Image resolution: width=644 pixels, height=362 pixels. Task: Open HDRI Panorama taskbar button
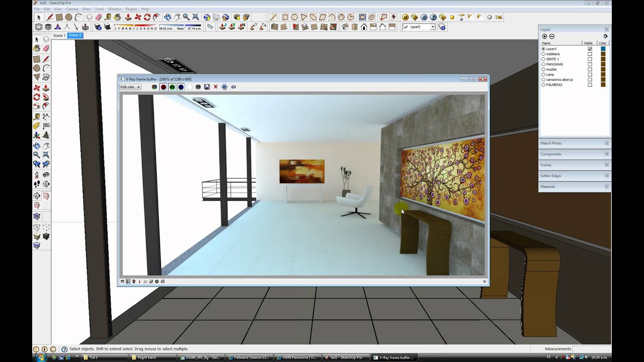point(298,357)
